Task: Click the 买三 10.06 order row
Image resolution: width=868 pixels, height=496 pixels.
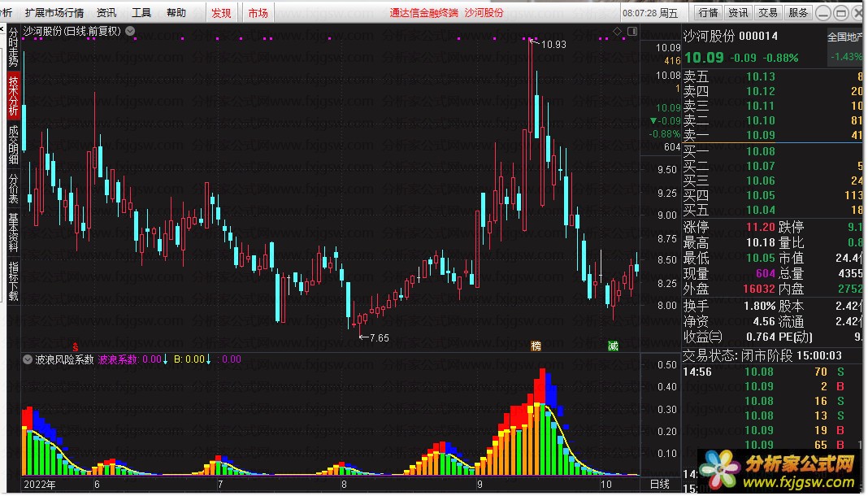Action: coord(772,181)
